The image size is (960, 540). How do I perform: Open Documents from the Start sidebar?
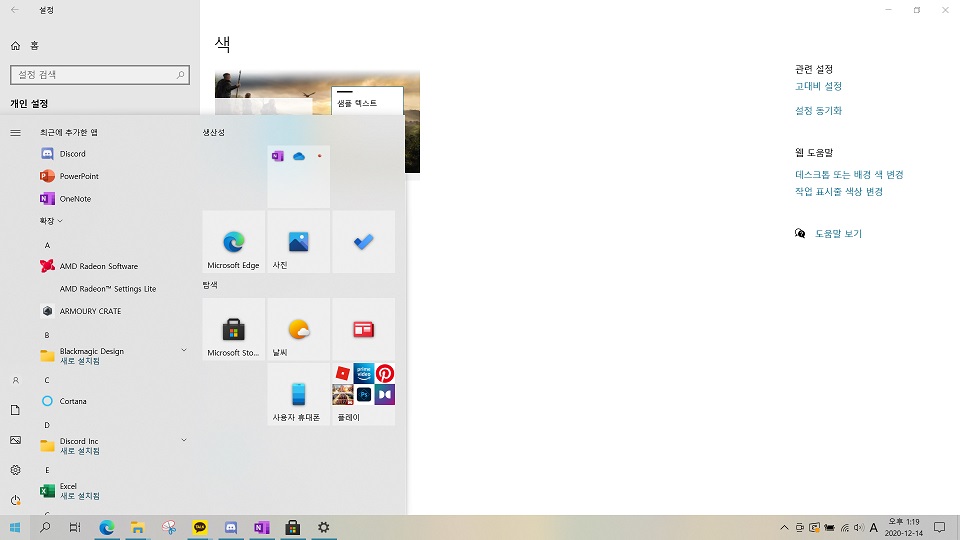[x=15, y=410]
